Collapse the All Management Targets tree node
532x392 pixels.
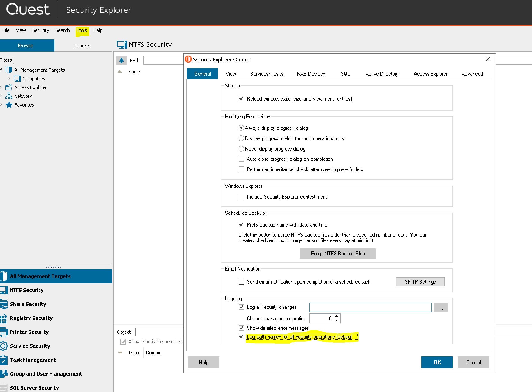[1, 70]
